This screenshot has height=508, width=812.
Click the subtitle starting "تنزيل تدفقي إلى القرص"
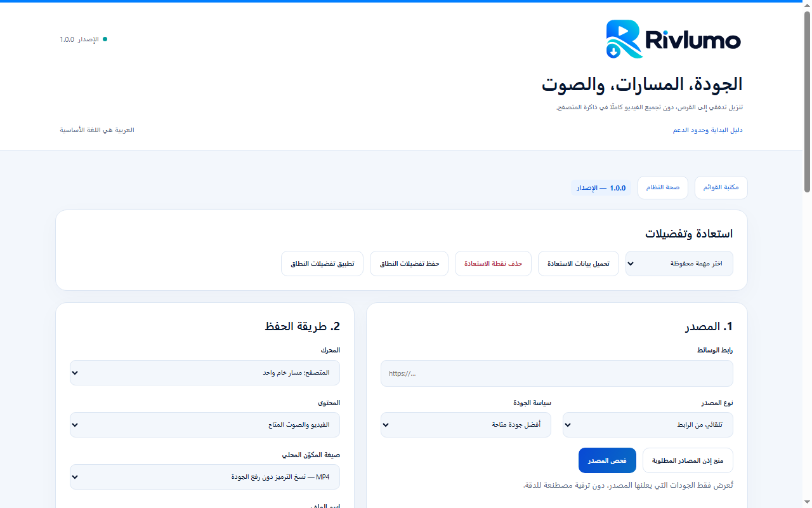(x=650, y=107)
